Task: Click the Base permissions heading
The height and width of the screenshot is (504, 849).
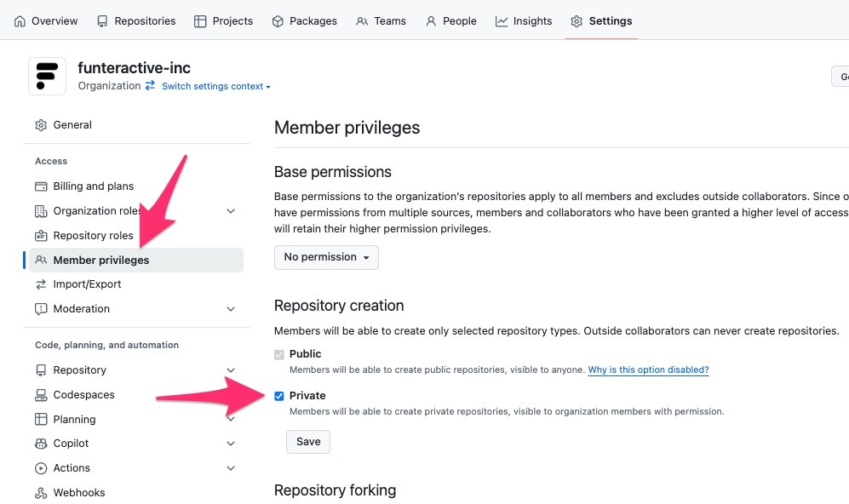Action: coord(333,172)
